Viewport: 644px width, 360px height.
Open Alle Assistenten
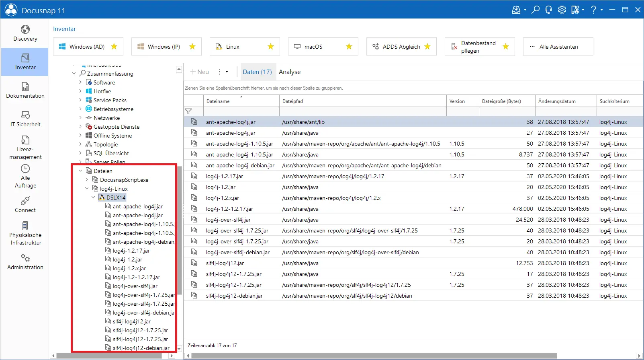tap(558, 47)
